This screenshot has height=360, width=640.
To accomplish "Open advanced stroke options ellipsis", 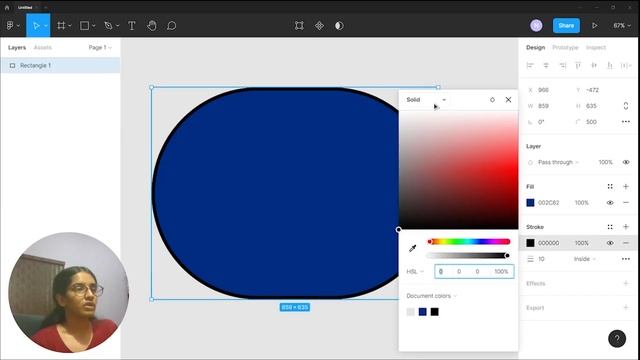I will [x=626, y=259].
